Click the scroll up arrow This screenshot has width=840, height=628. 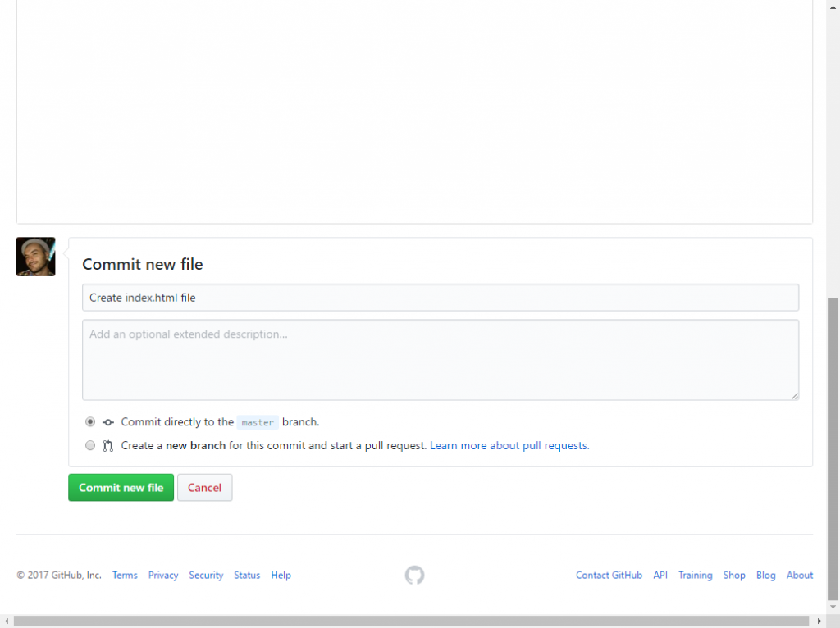(x=833, y=7)
